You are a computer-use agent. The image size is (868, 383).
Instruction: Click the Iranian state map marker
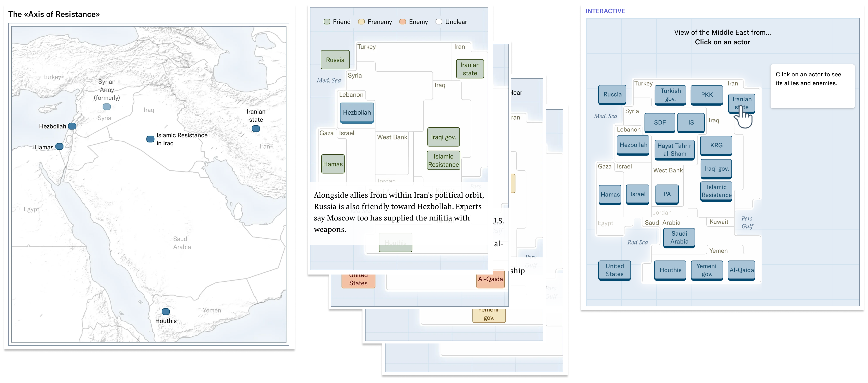(x=256, y=128)
